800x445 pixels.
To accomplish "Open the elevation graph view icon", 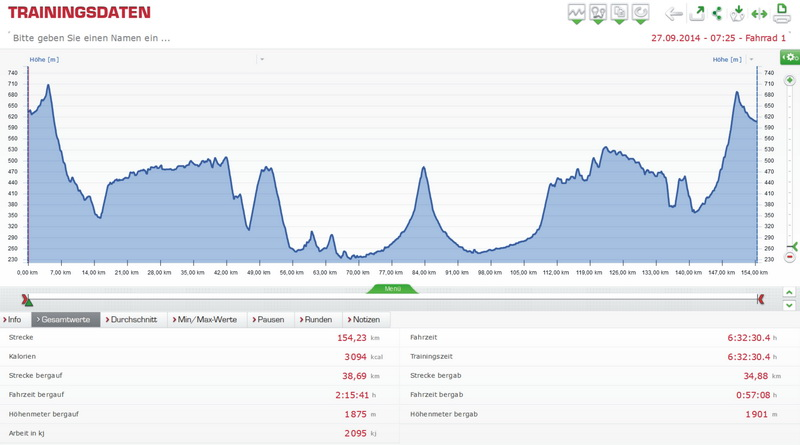I will [x=576, y=13].
